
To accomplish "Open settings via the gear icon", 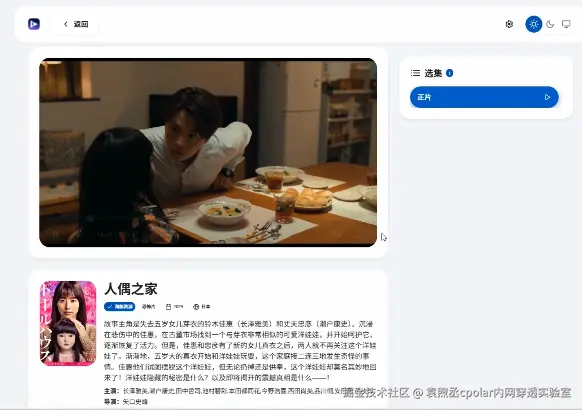I will pos(509,24).
